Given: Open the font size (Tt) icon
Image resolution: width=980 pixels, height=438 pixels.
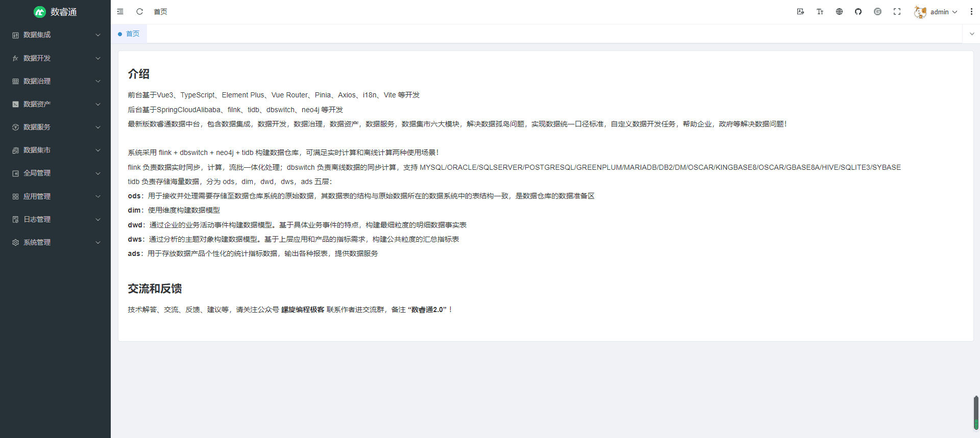Looking at the screenshot, I should pyautogui.click(x=820, y=12).
